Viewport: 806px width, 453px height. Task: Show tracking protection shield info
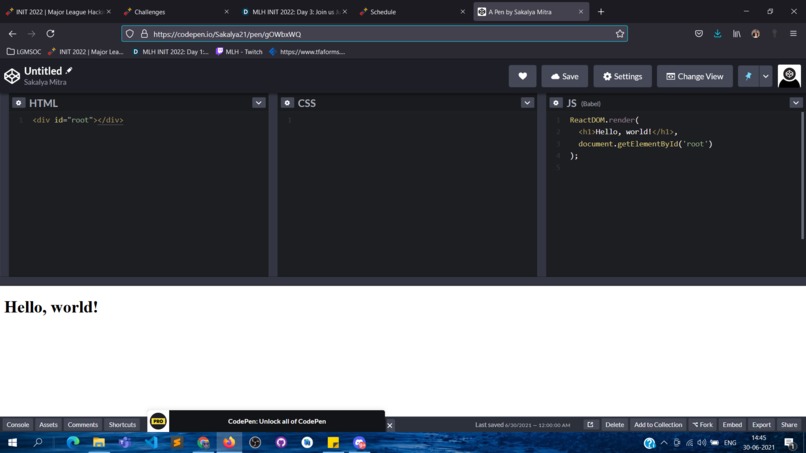tap(130, 34)
